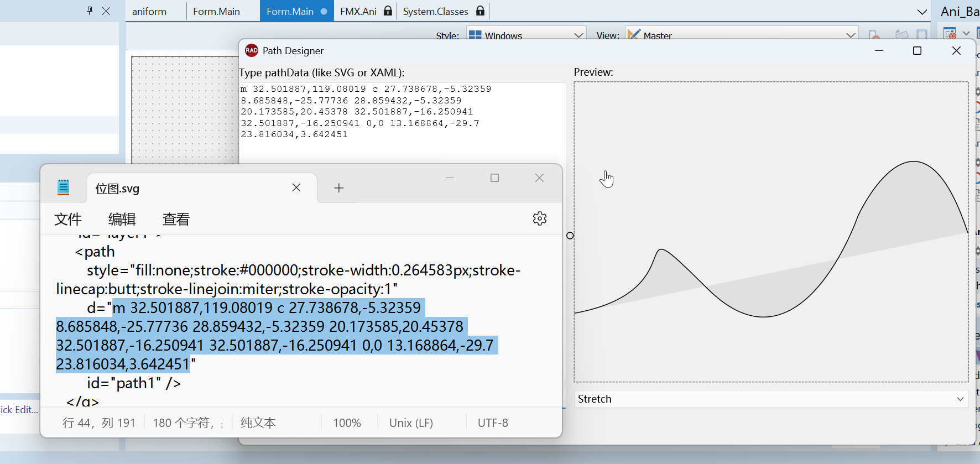Click the rotate device icon in designer toolbar
This screenshot has width=980, height=464.
point(901,34)
